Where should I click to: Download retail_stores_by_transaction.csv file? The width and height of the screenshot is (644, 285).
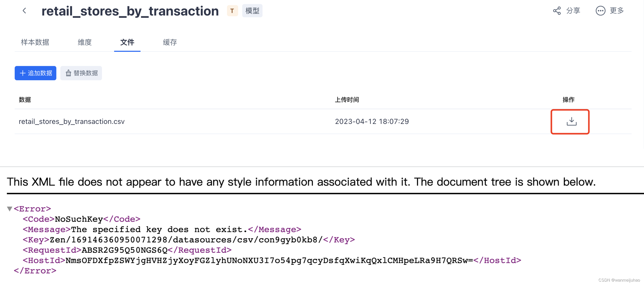click(571, 122)
